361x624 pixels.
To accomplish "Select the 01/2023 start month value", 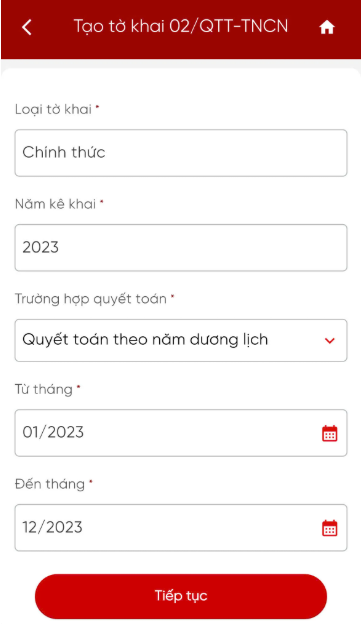I will point(53,432).
